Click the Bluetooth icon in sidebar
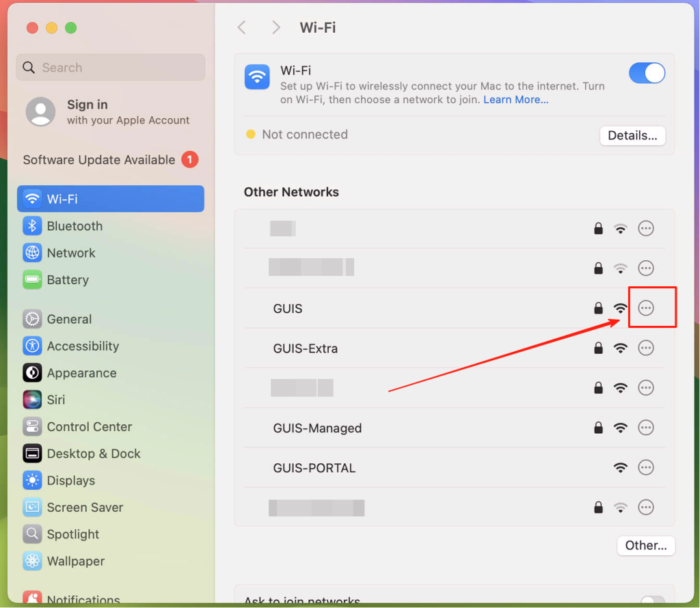 click(x=32, y=226)
